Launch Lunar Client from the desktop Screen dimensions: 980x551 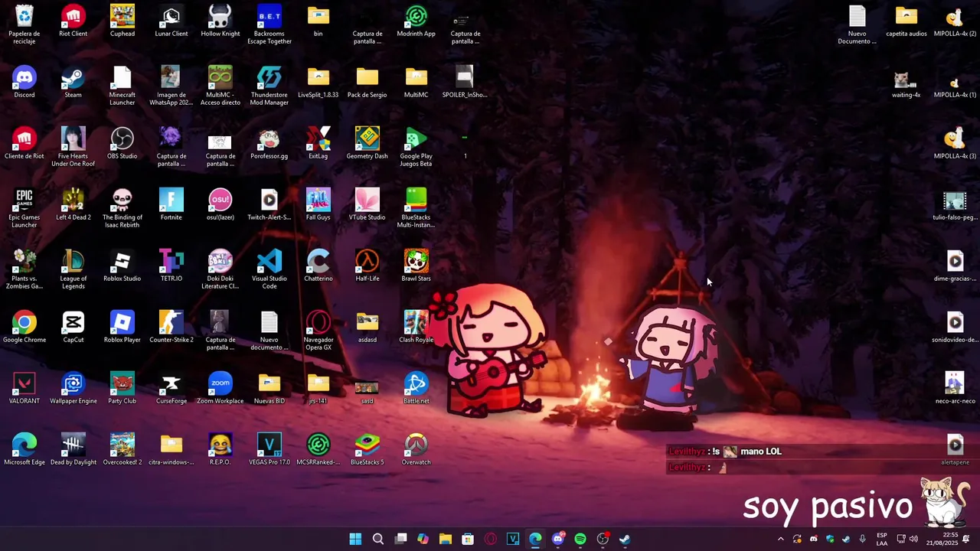pyautogui.click(x=171, y=21)
